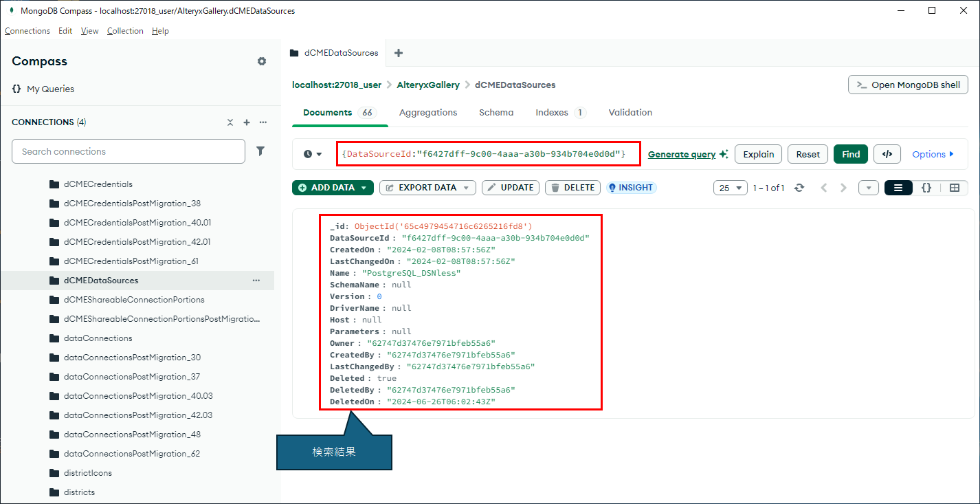Click localhost:27018_user breadcrumb
Viewport: 980px width, 504px height.
(337, 85)
